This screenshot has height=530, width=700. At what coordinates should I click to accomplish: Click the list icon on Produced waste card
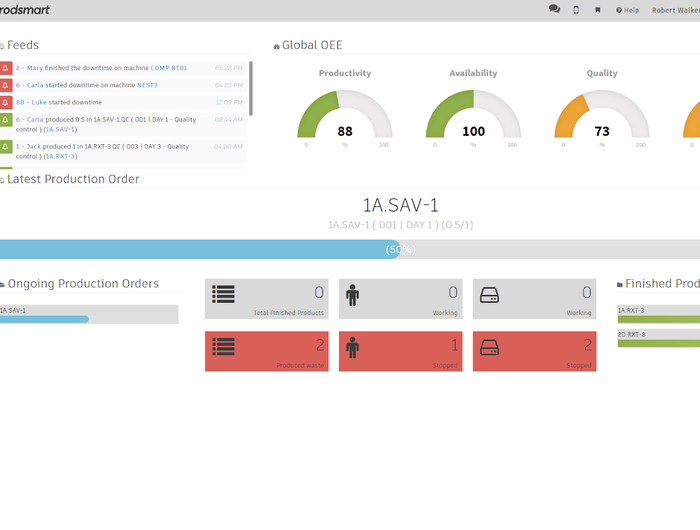tap(223, 347)
